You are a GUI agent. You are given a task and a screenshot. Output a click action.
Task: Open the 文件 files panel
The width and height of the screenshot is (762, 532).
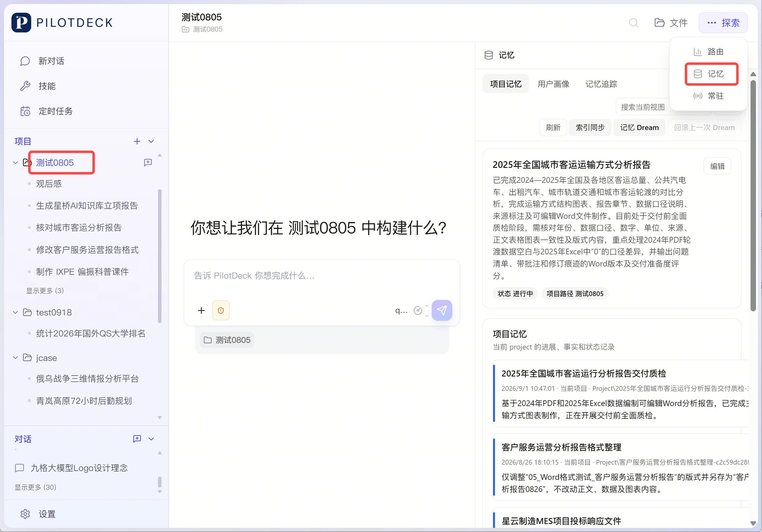(671, 23)
